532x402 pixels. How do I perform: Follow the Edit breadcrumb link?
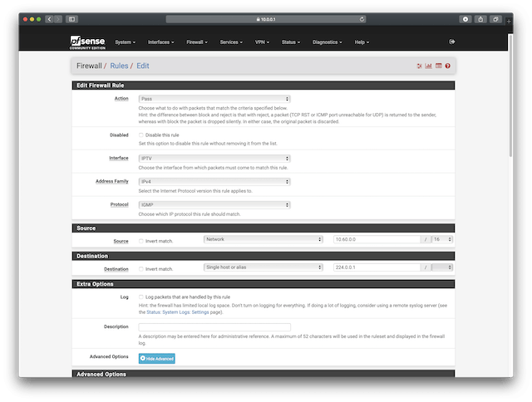coord(142,66)
